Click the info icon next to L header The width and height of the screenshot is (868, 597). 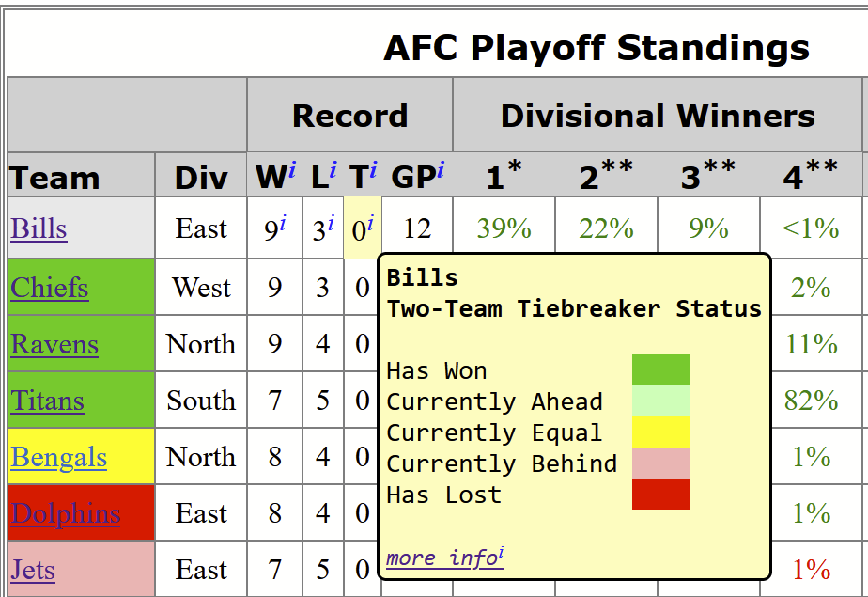pos(333,168)
